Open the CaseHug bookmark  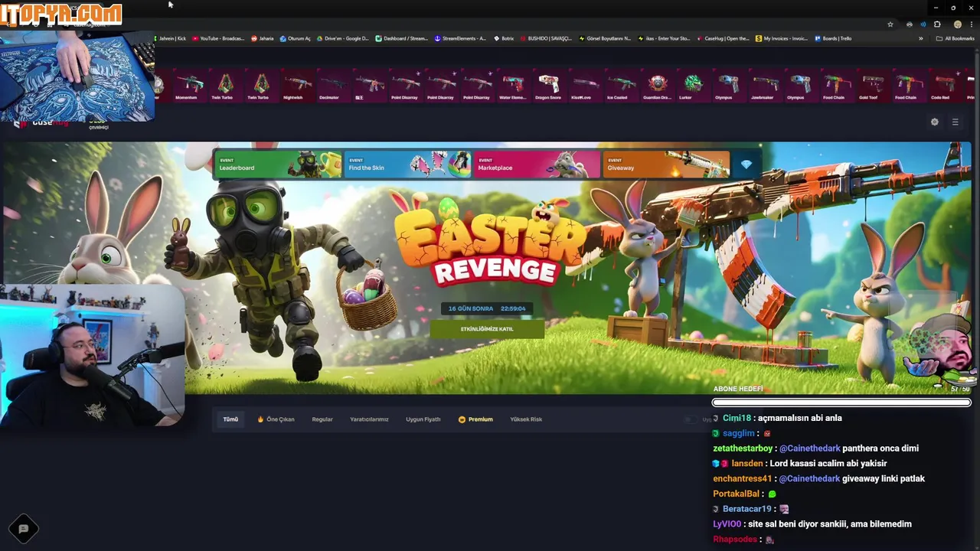pos(724,38)
